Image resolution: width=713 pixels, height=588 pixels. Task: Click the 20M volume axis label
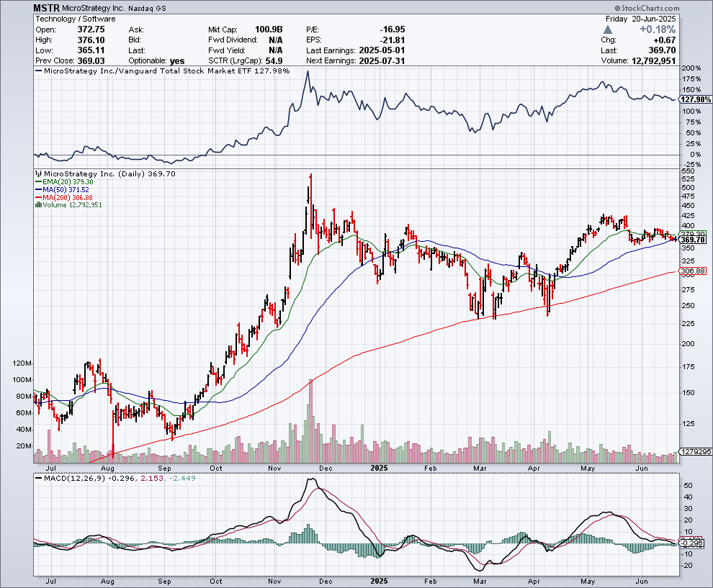(24, 445)
